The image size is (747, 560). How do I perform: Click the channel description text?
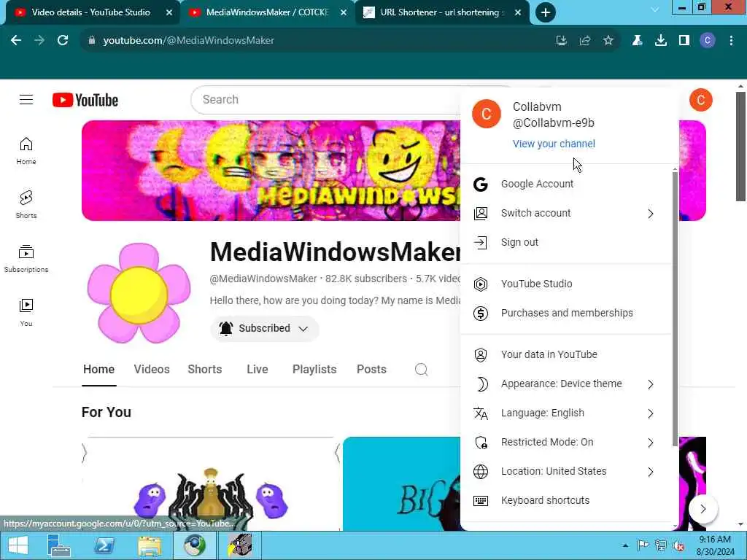[x=335, y=300]
